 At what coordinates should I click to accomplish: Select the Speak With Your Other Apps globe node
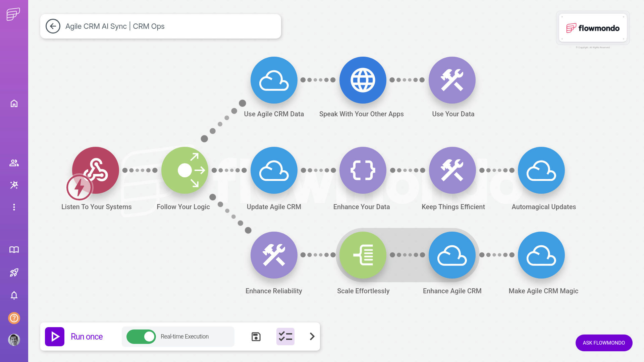tap(363, 80)
